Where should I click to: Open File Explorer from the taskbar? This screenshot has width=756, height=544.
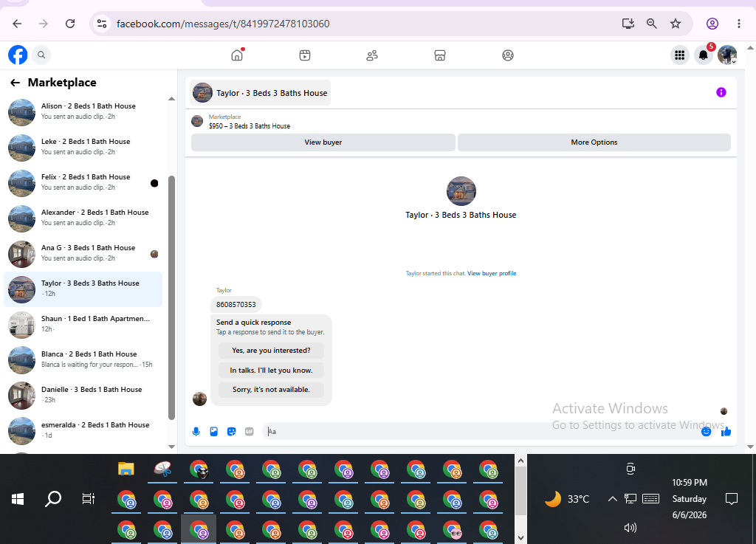(x=126, y=469)
